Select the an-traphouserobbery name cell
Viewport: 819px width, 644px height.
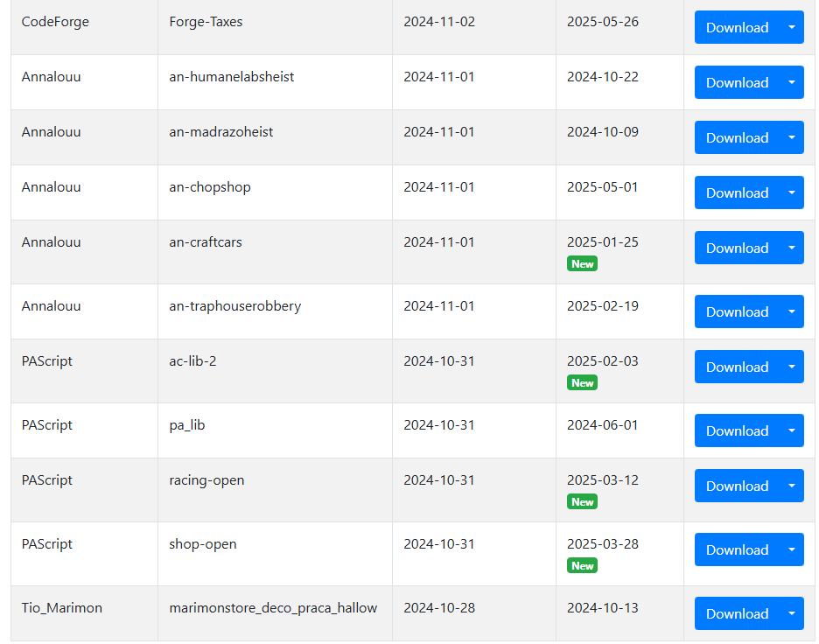click(x=276, y=311)
